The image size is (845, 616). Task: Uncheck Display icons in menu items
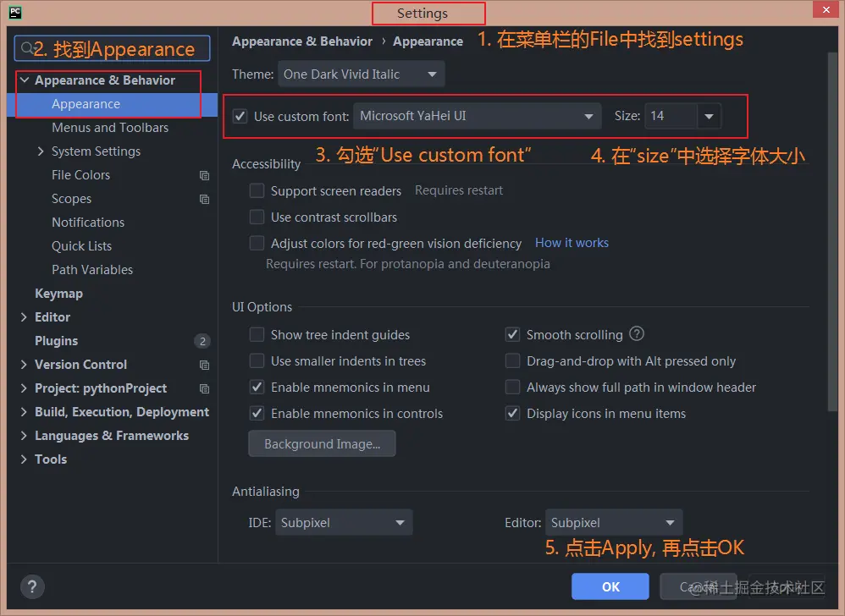(x=512, y=414)
